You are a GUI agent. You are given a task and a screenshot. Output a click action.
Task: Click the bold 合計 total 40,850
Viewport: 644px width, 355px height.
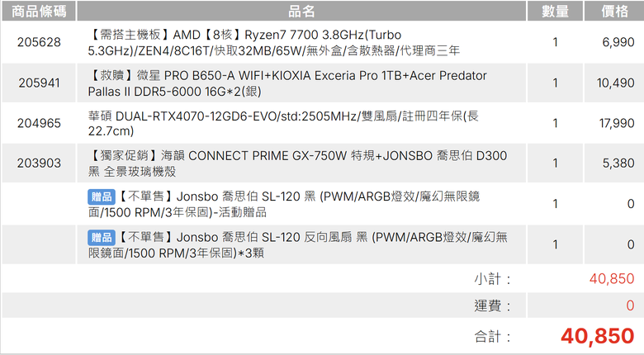598,336
